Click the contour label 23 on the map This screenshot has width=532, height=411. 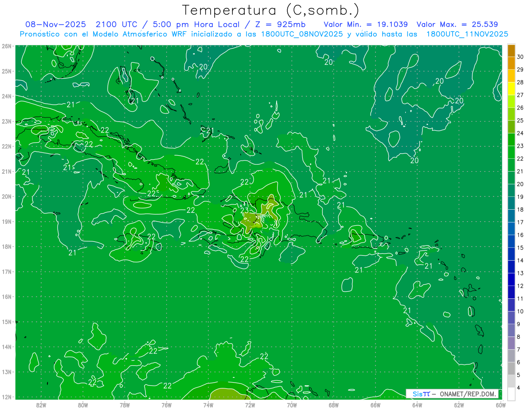244,211
